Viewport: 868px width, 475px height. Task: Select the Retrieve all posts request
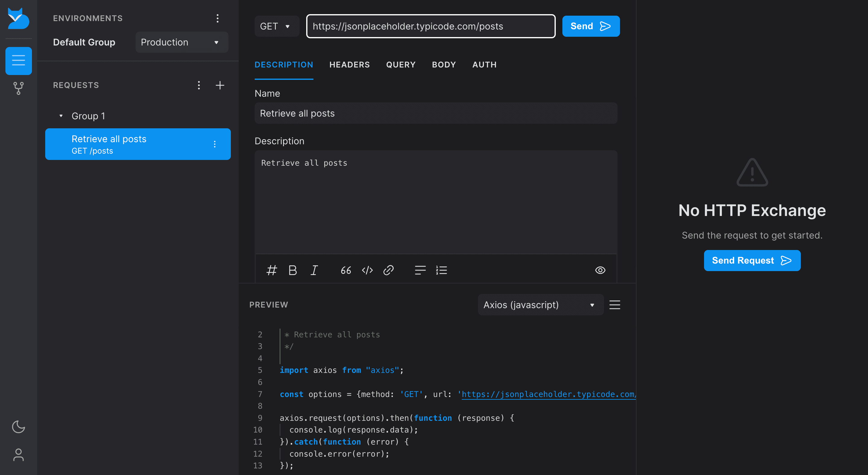pyautogui.click(x=138, y=144)
